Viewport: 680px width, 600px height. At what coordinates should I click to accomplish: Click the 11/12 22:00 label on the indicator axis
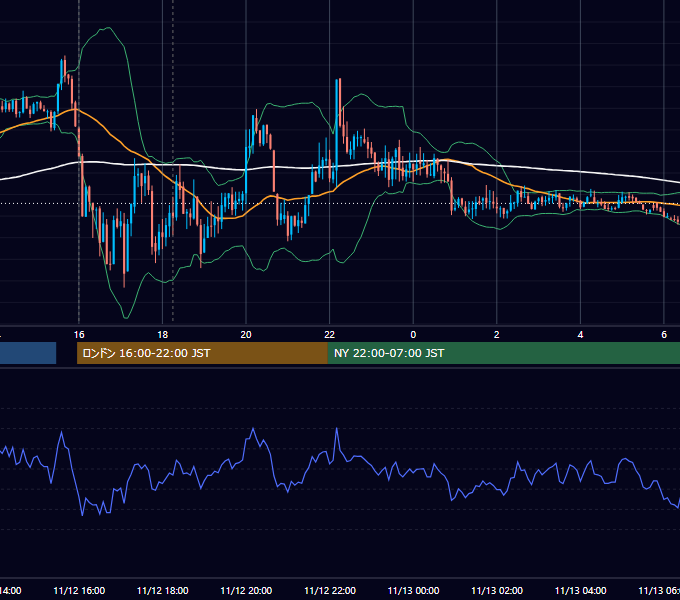point(330,591)
